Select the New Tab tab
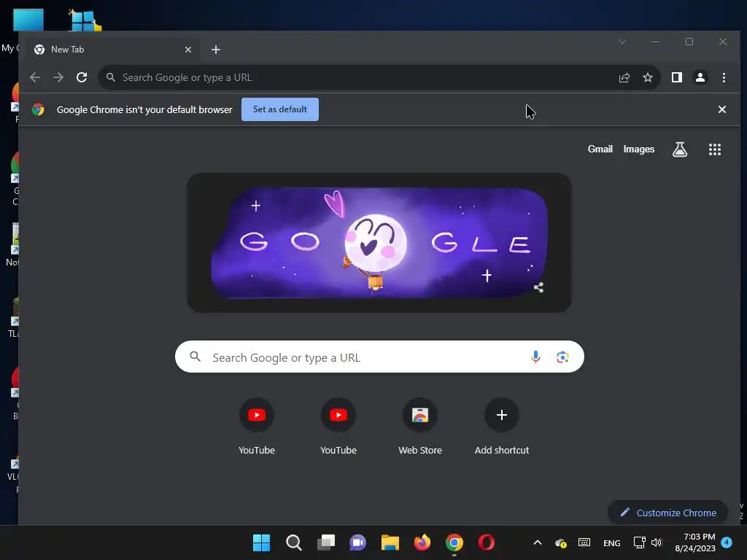 [113, 50]
